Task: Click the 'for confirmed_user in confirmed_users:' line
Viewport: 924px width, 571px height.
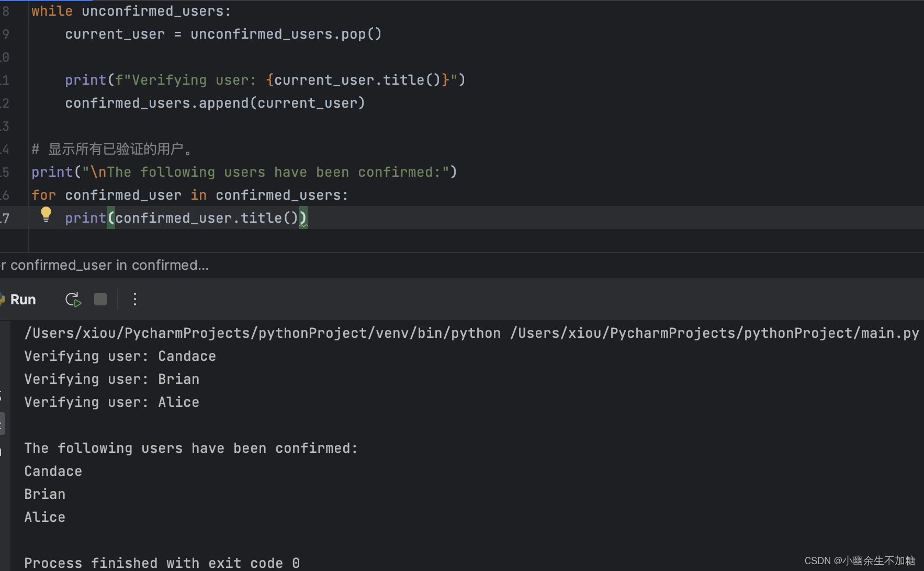Action: coord(190,195)
